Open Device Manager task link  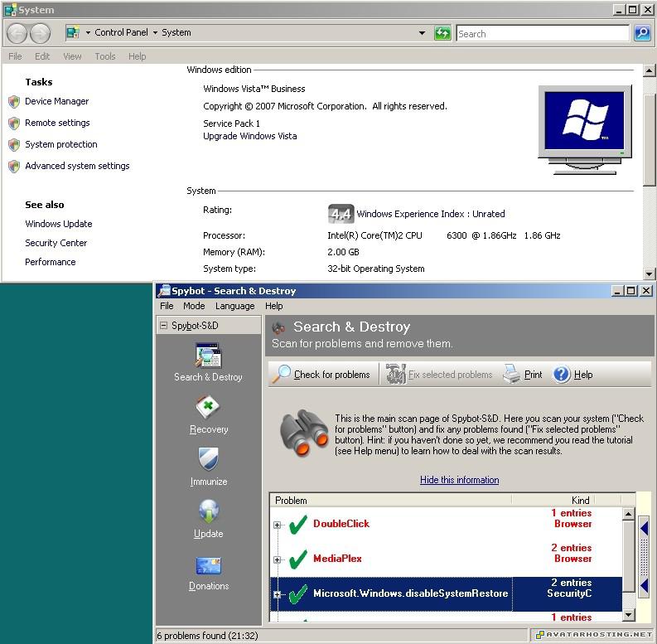pos(56,101)
